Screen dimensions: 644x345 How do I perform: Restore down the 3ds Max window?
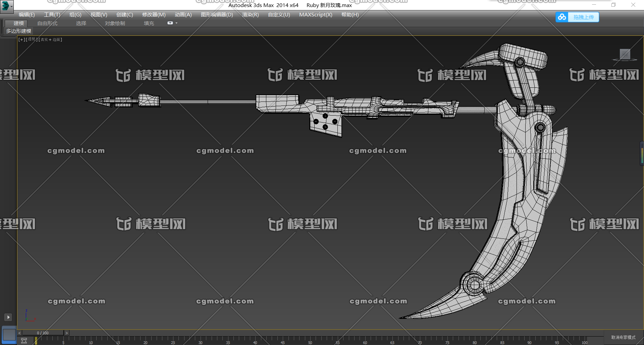tap(613, 5)
